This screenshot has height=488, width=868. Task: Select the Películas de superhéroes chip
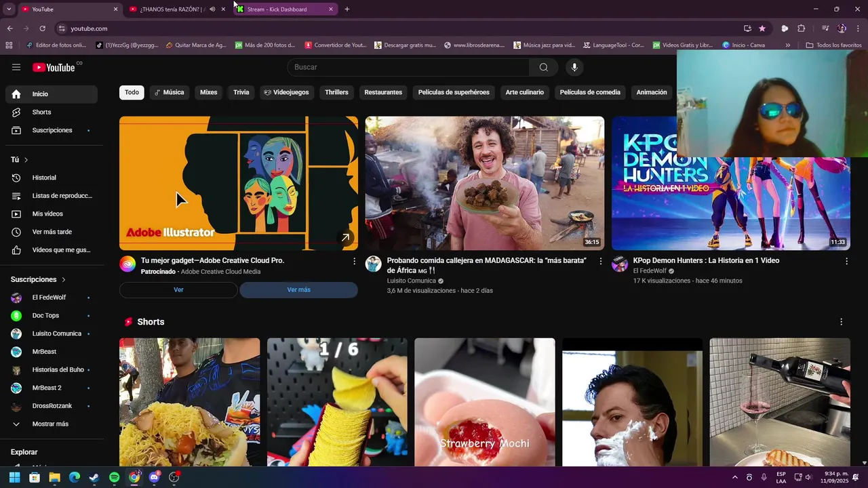tap(454, 92)
